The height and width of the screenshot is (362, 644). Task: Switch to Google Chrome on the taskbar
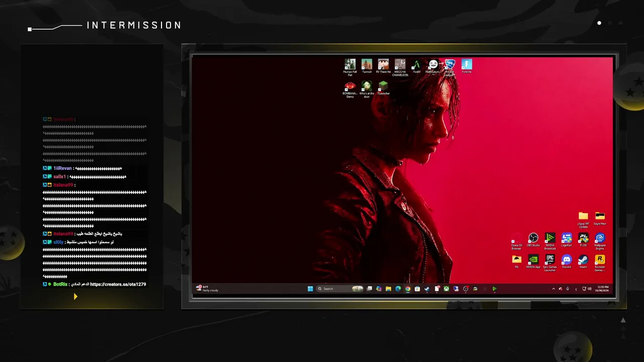408,289
